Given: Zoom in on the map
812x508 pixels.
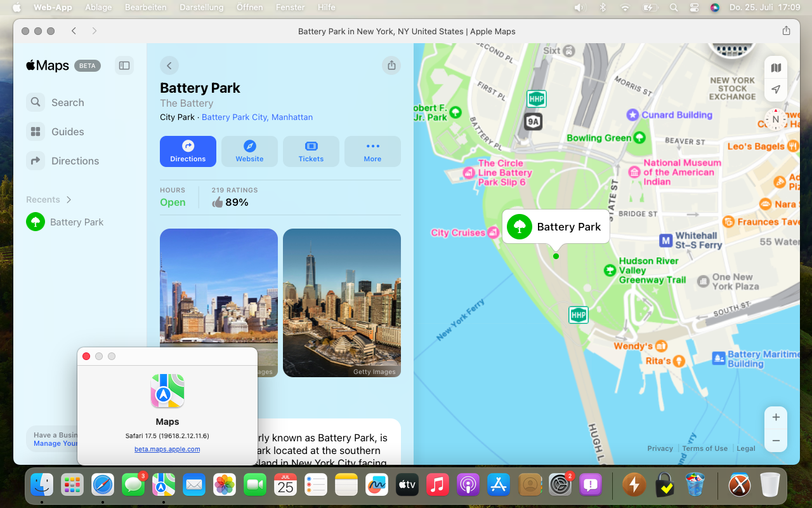Looking at the screenshot, I should (x=776, y=417).
